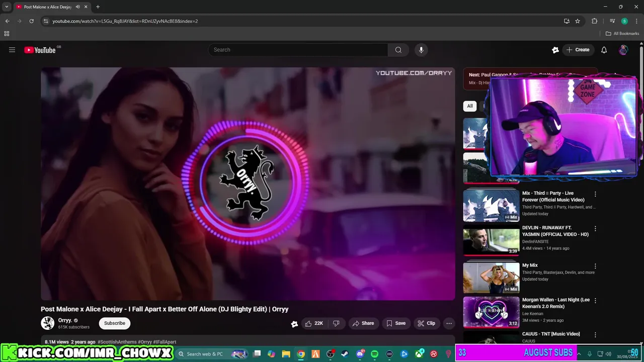The width and height of the screenshot is (644, 362).
Task: Open the YouTube hamburger guide menu
Action: click(x=12, y=50)
